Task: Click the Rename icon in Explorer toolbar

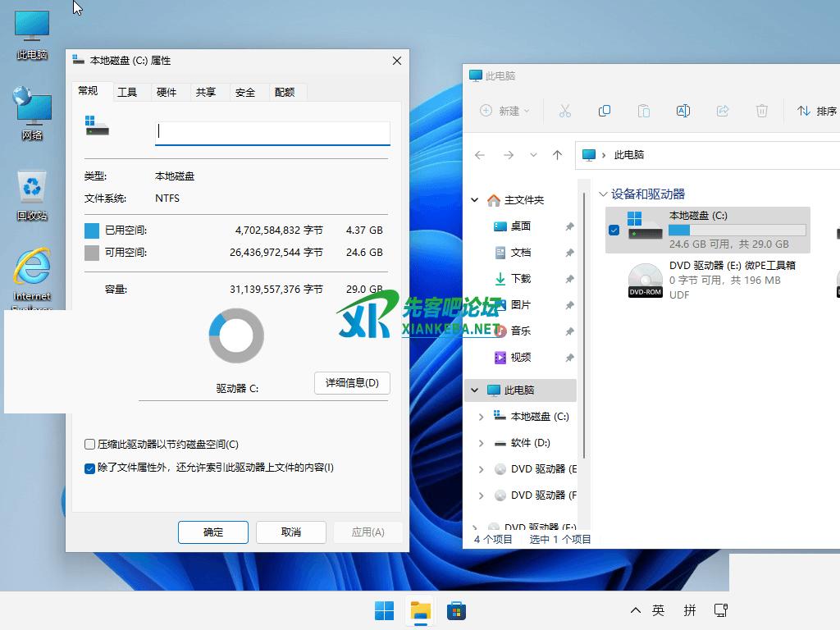Action: (682, 111)
